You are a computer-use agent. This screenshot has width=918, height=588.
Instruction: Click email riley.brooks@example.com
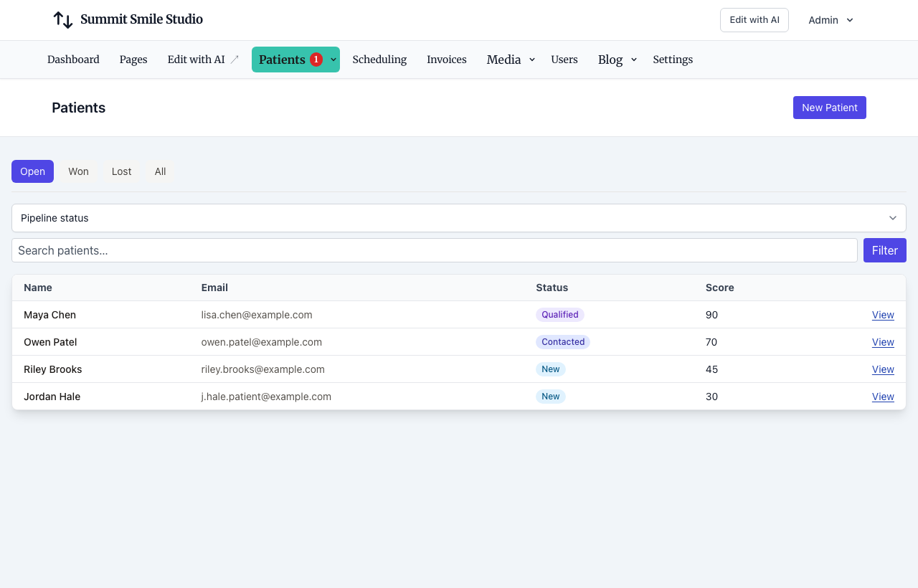[263, 369]
